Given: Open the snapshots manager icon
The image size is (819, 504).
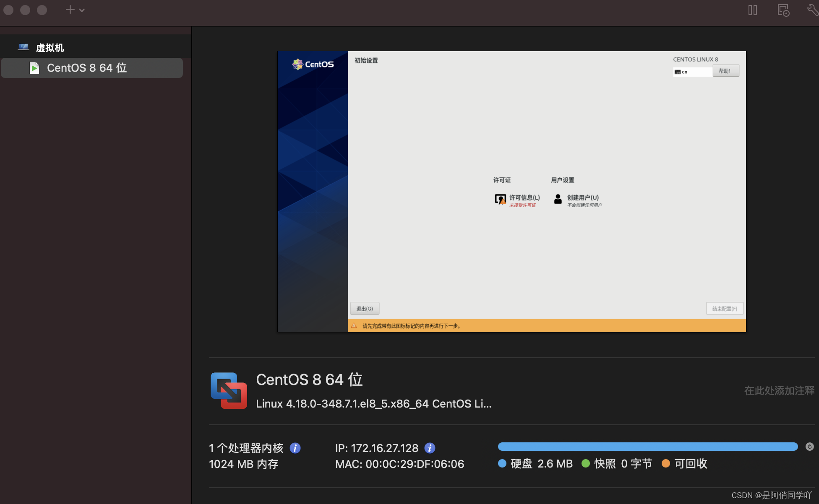Looking at the screenshot, I should (783, 10).
